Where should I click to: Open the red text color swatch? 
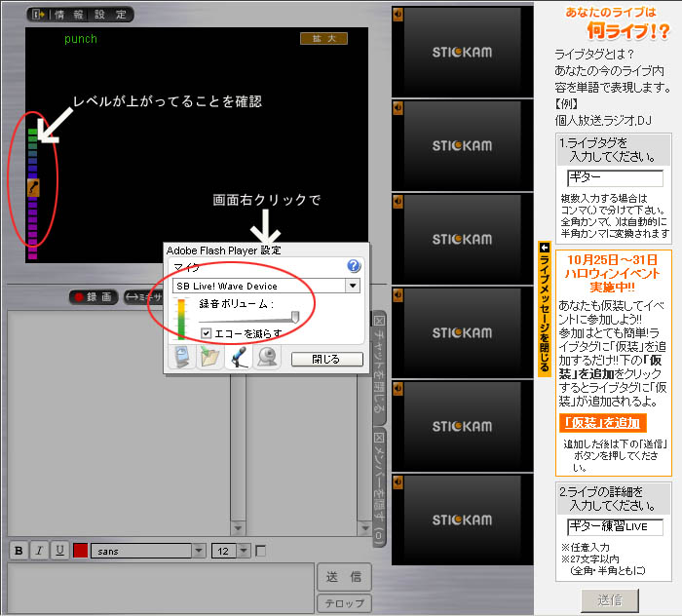coord(81,551)
